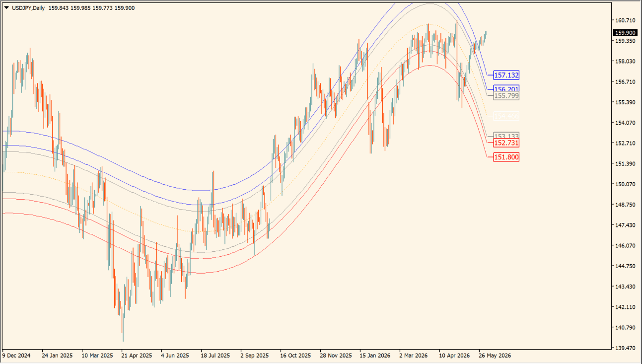Click the 158.030 price scale value
The width and height of the screenshot is (642, 364).
[x=625, y=62]
